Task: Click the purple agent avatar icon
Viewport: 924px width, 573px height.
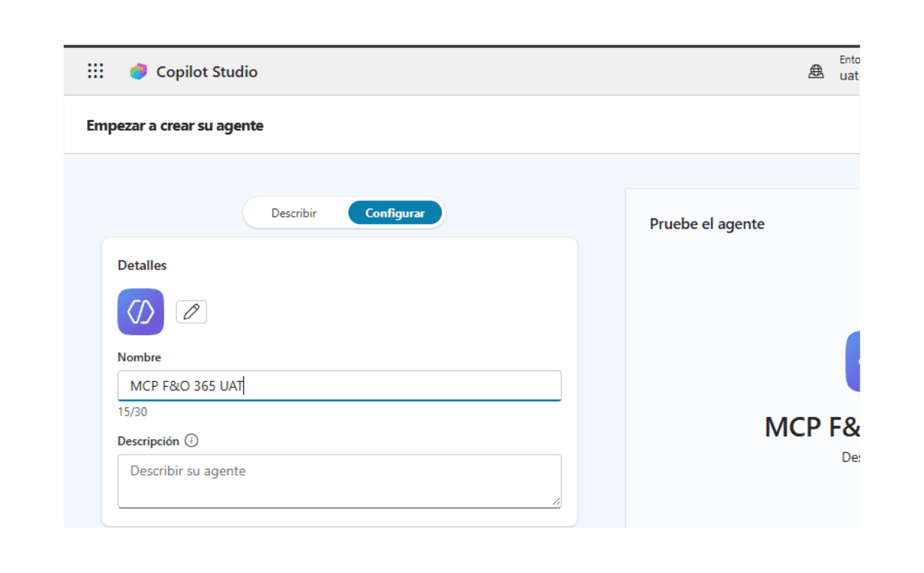Action: (141, 311)
